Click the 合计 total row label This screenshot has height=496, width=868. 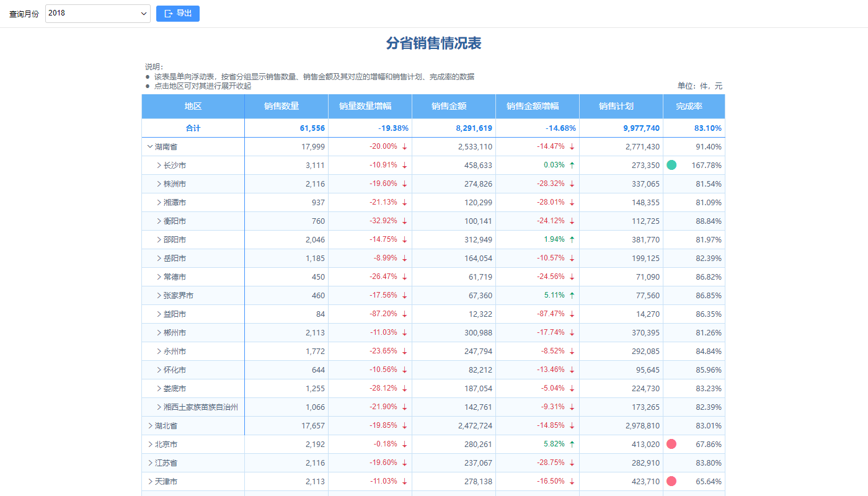coord(193,128)
